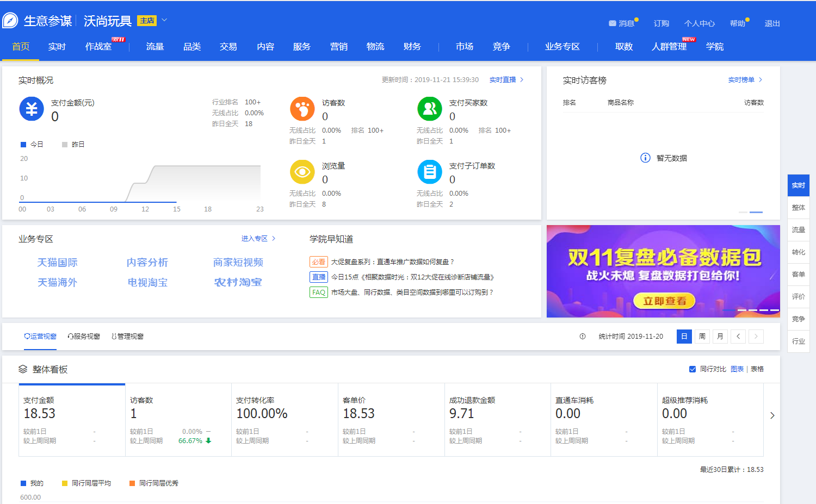Switch view to 表格

[x=757, y=369]
